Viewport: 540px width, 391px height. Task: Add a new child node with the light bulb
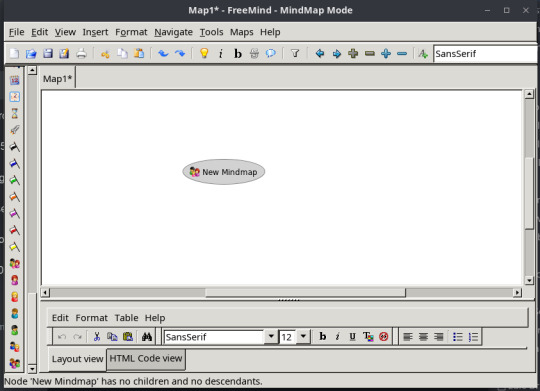tap(204, 53)
